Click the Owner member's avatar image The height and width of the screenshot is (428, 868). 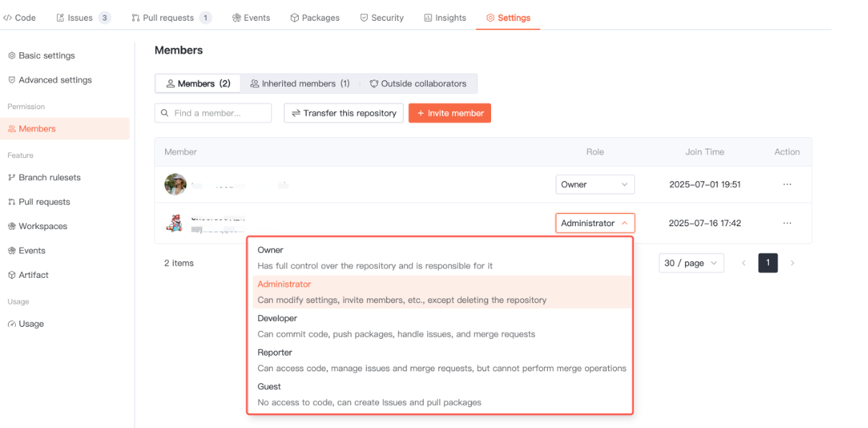click(175, 185)
